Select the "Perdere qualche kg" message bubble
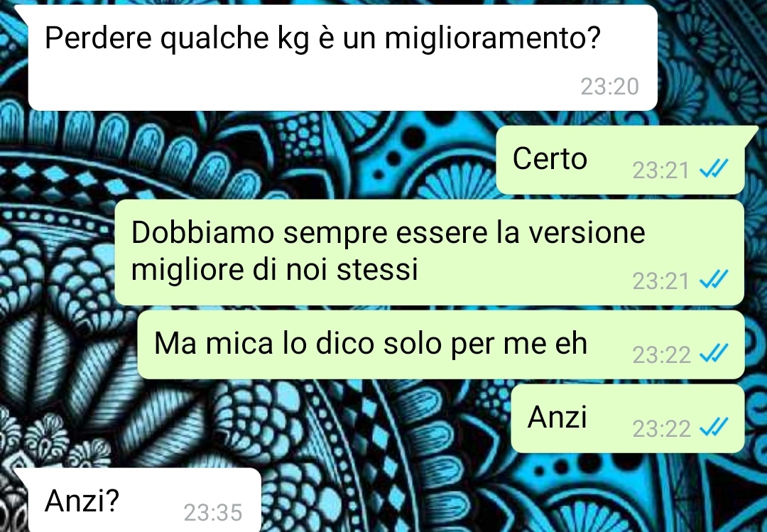Screen dimensions: 767x532 342,58
